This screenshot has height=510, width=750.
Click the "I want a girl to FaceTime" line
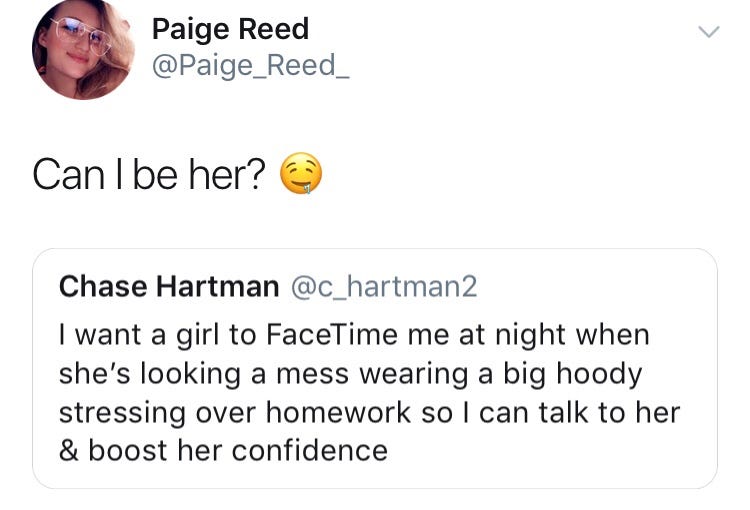[x=354, y=334]
